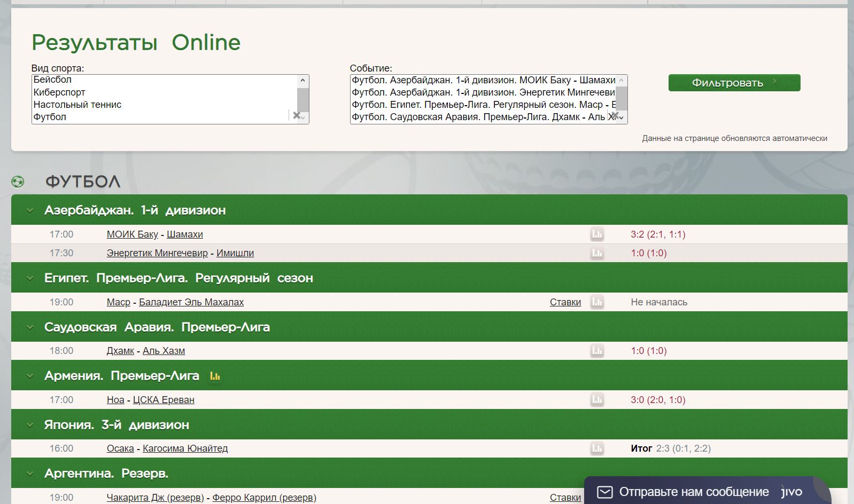854x504 pixels.
Task: Open Чакарита Дж (резерв) team link
Action: [x=155, y=498]
